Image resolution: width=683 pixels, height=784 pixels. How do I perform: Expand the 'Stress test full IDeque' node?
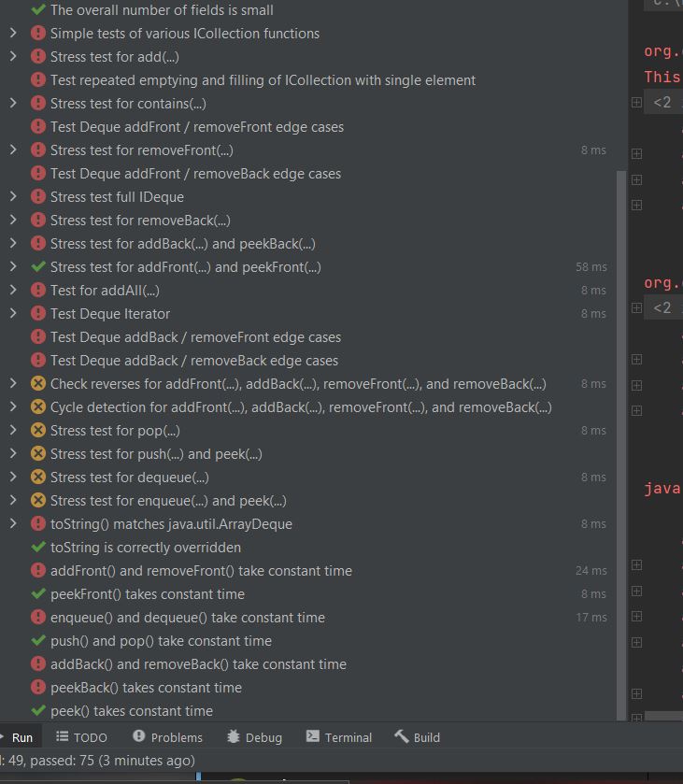pos(13,197)
